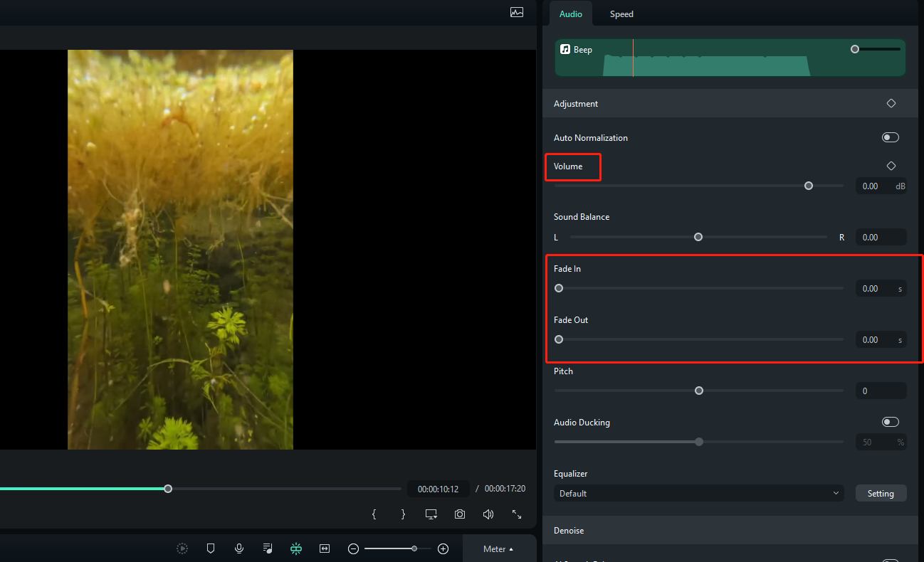Toggle Audio Ducking on

pyautogui.click(x=890, y=421)
